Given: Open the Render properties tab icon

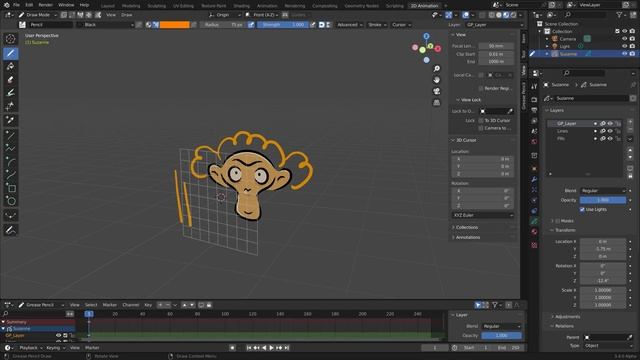Looking at the screenshot, I should coord(534,100).
